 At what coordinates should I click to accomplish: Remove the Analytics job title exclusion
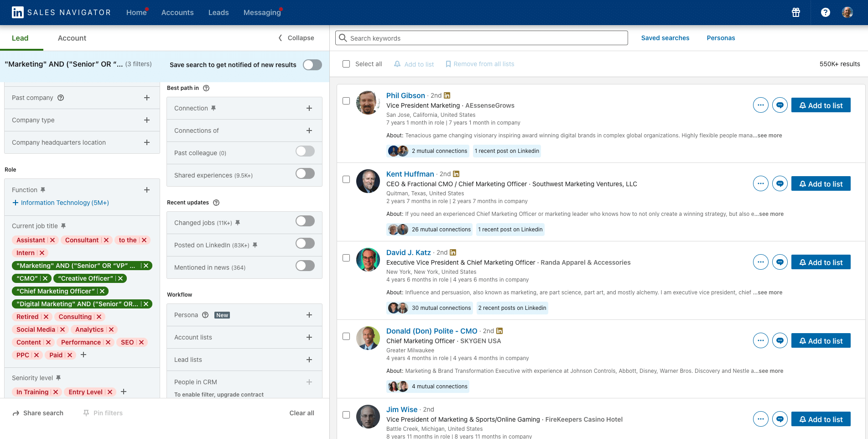click(x=111, y=329)
